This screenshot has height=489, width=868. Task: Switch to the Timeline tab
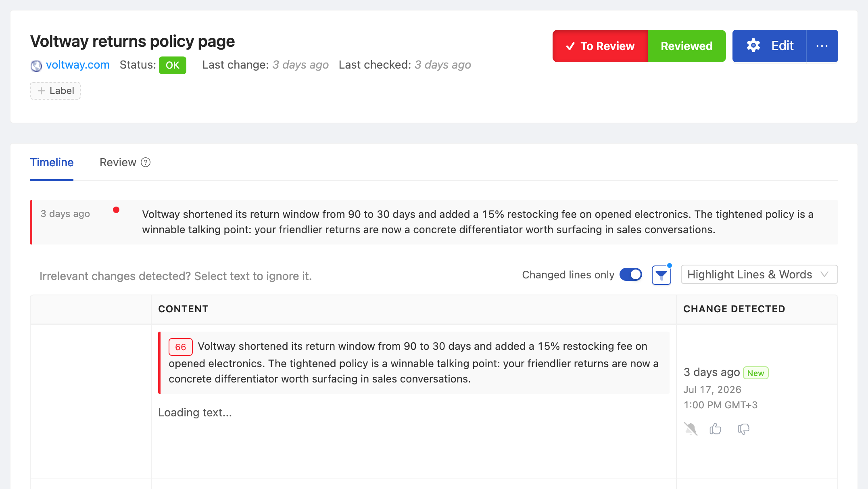52,162
